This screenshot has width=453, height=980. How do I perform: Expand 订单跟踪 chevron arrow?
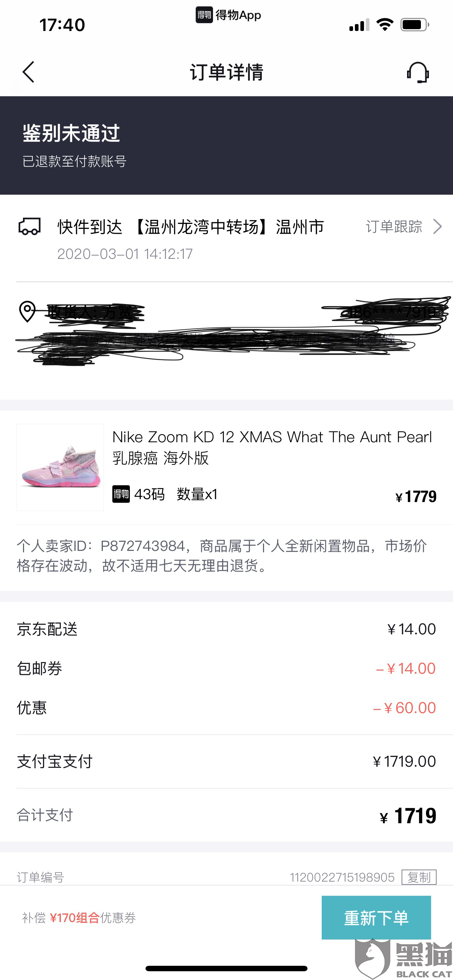[437, 227]
